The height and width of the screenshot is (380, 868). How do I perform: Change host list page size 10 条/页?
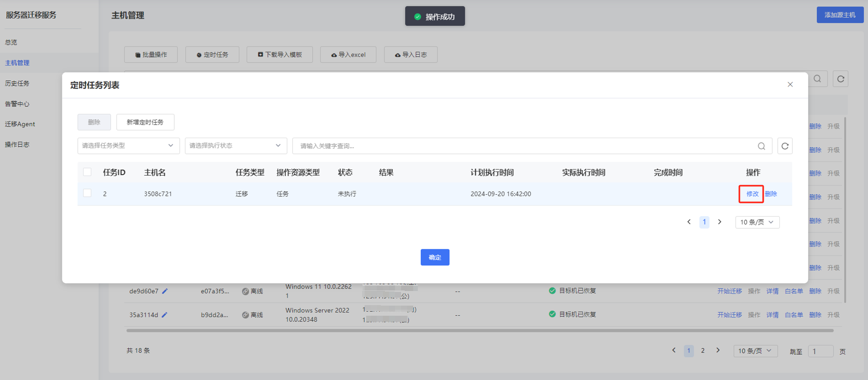[x=755, y=351]
